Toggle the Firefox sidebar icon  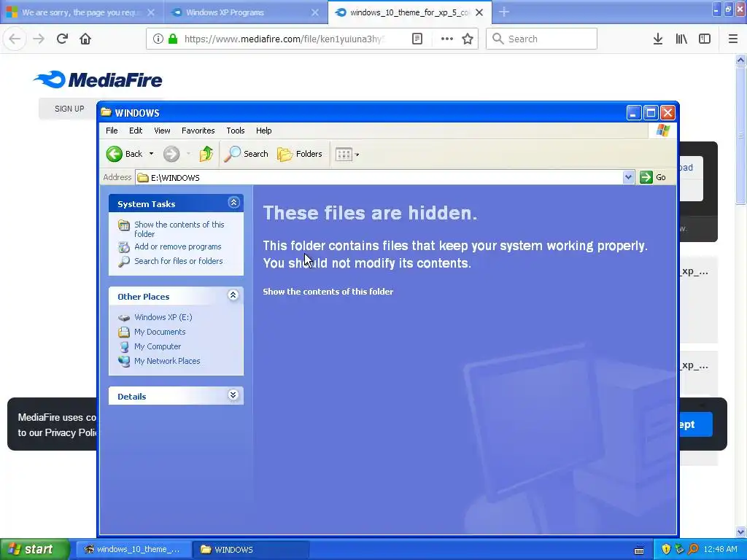705,39
